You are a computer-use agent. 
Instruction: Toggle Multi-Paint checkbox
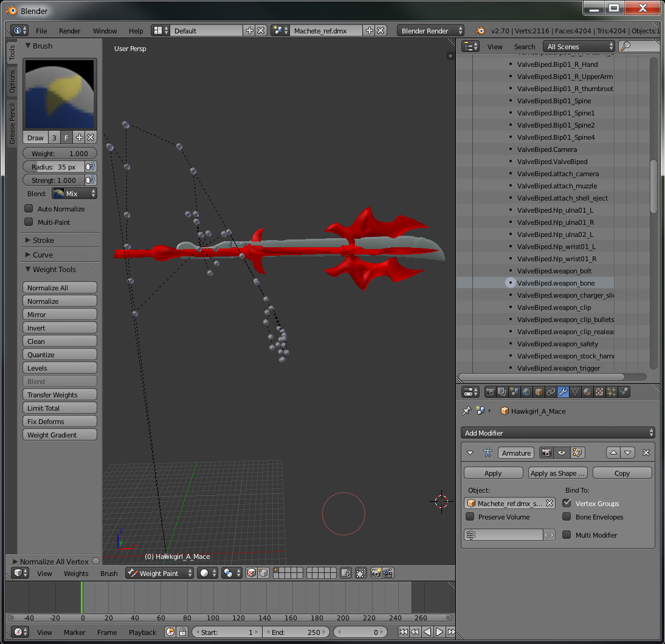(29, 222)
